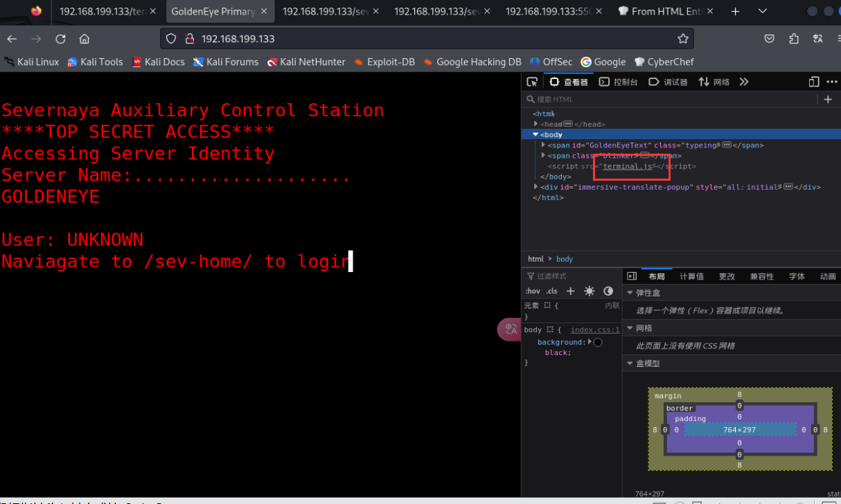Image resolution: width=841 pixels, height=504 pixels.
Task: Toggle the :hov pseudo-class panel
Action: (532, 291)
